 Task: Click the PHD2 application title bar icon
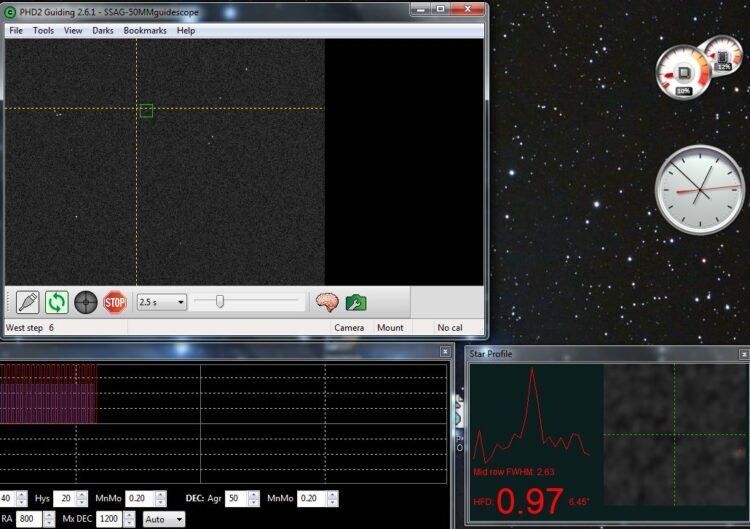10,12
